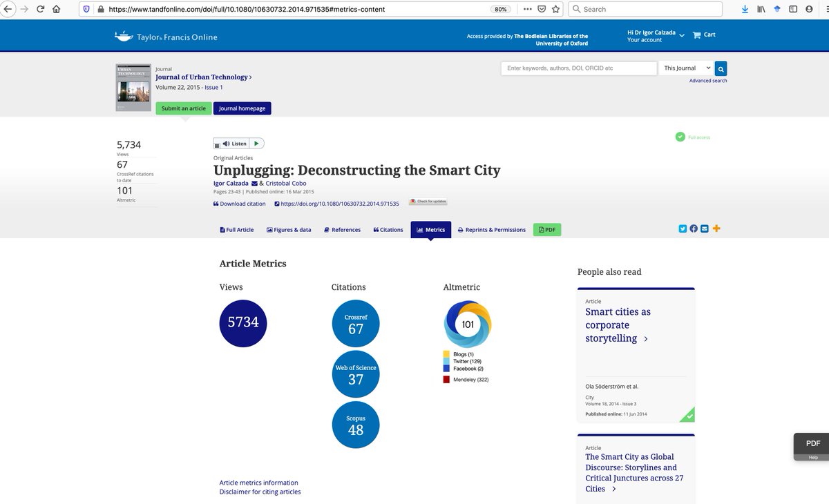Open the green PDF button
Viewport: 829px width, 504px height.
[x=547, y=230]
